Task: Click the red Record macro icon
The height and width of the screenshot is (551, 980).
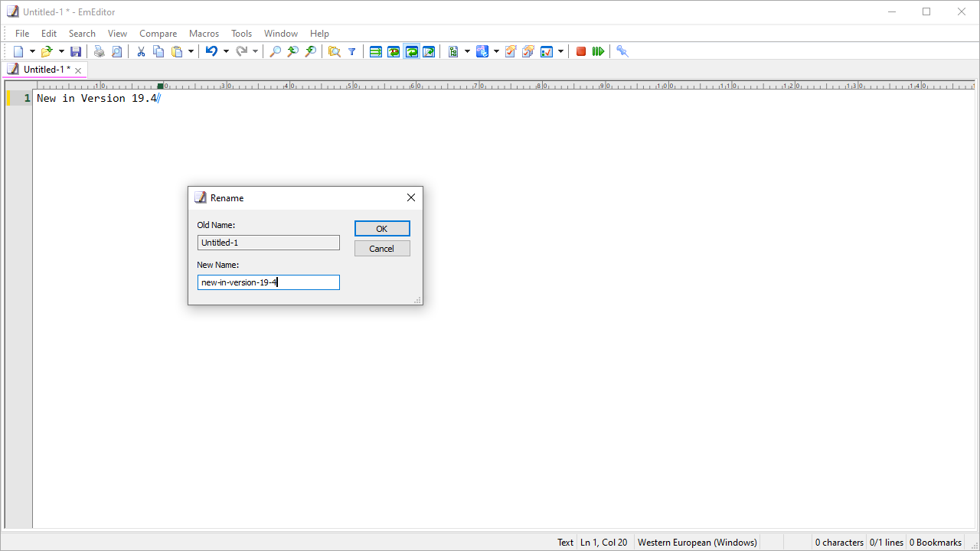Action: [x=581, y=51]
